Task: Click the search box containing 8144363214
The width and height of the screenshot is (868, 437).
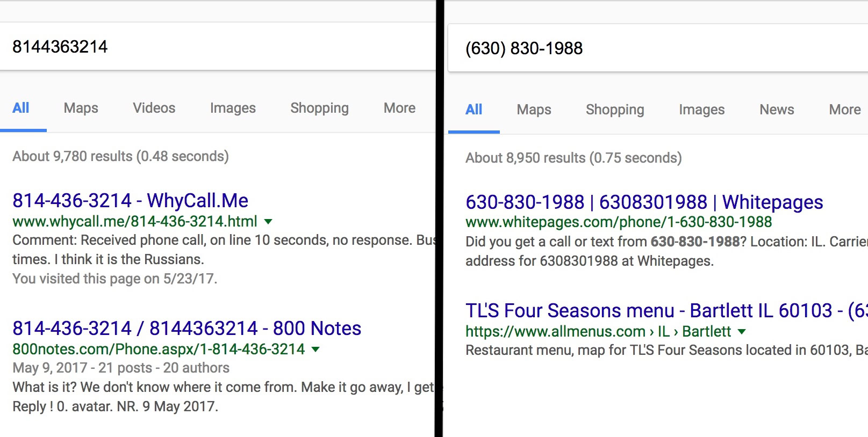Action: (x=215, y=47)
